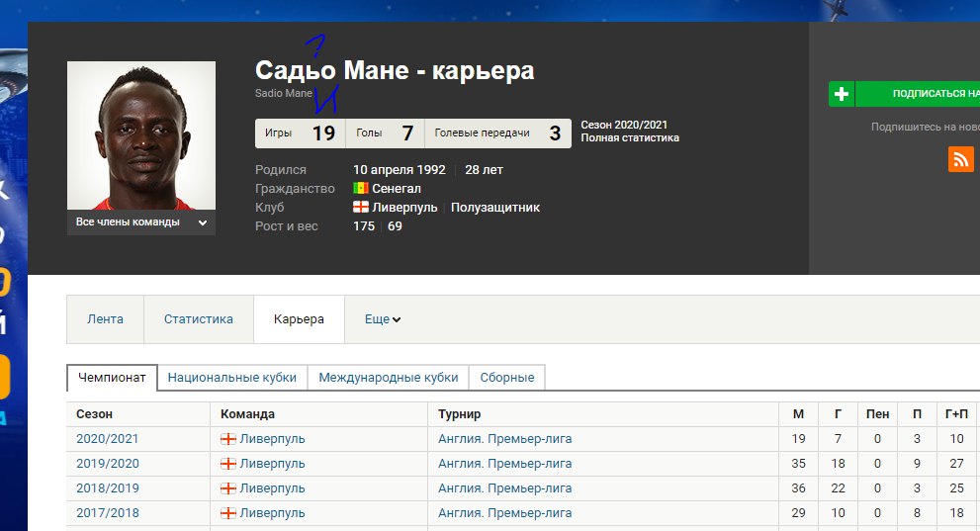Open Англия. Премьер-лига link in 2019/2020 row
980x531 pixels.
coord(505,464)
